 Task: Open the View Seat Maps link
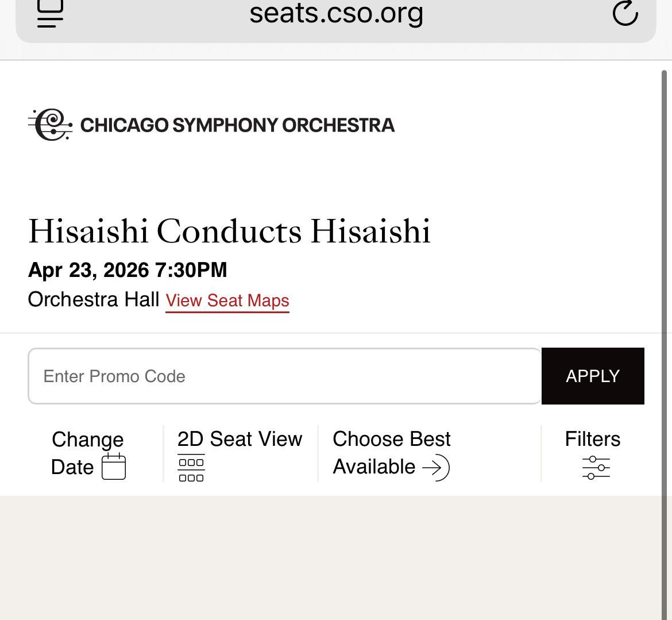coord(227,301)
